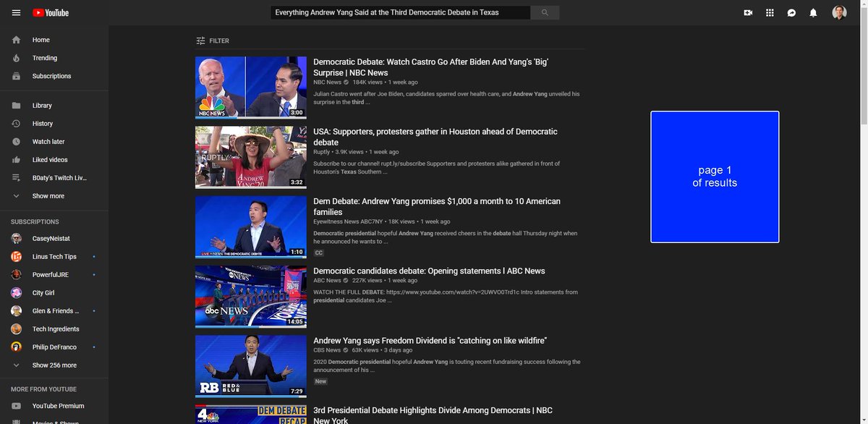The height and width of the screenshot is (424, 868).
Task: Open the hamburger guide menu
Action: click(x=16, y=13)
